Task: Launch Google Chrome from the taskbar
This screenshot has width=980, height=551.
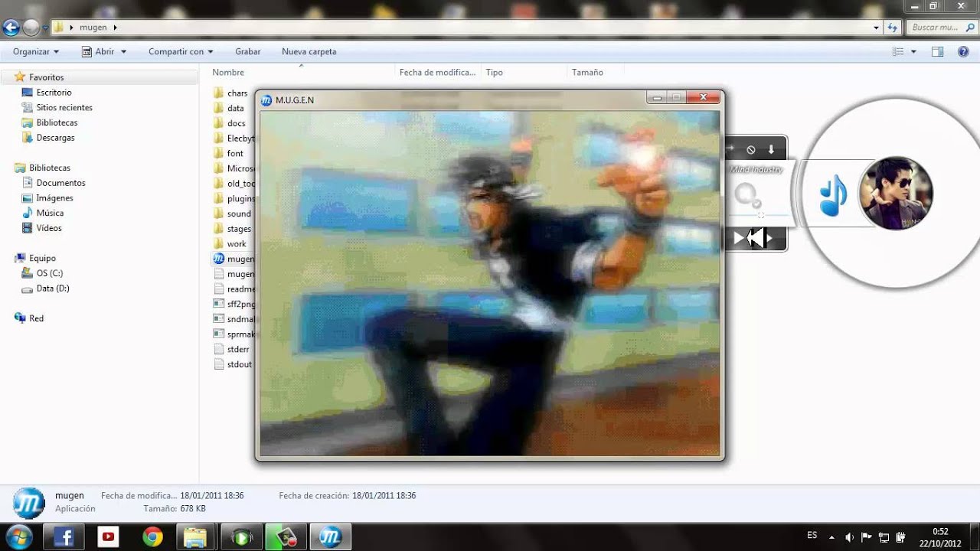Action: (x=152, y=537)
